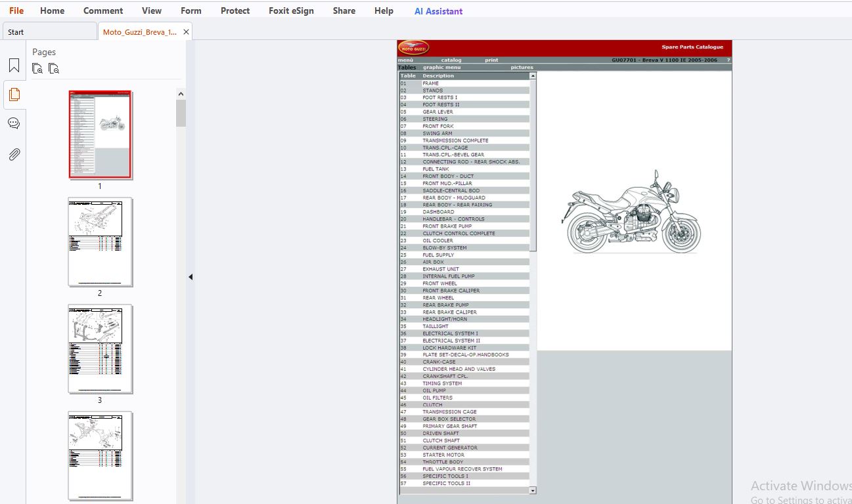
Task: Click the question mark help icon
Action: tap(728, 60)
